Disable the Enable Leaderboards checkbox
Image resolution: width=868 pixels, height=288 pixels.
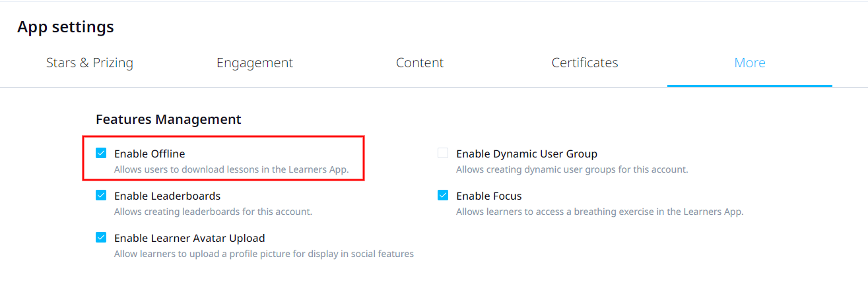click(101, 196)
